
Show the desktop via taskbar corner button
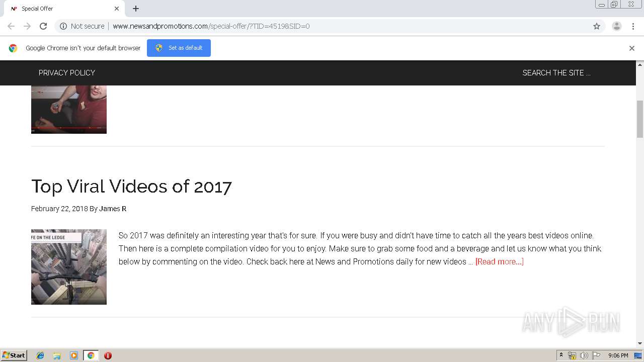click(x=638, y=355)
